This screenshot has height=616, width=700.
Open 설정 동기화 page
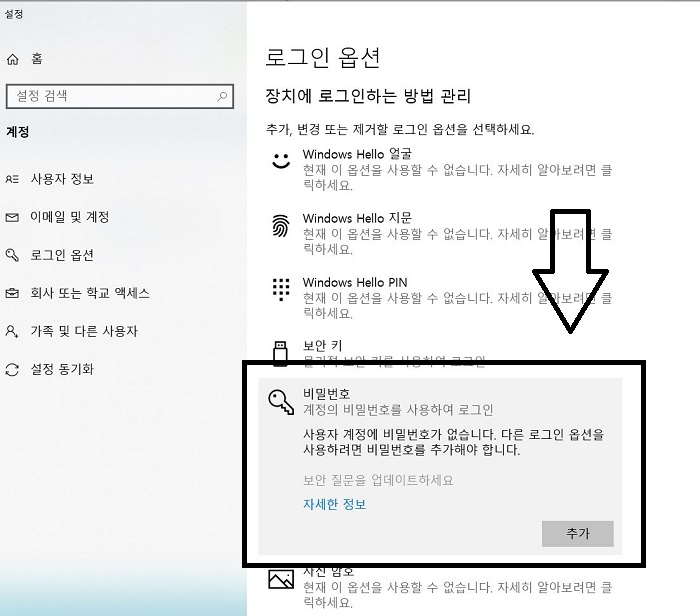point(62,369)
